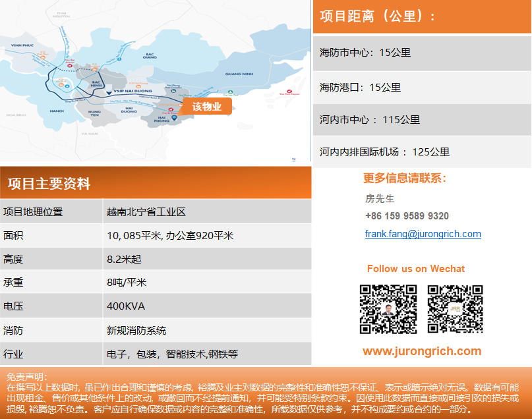This screenshot has width=532, height=419.
Task: Click the VSIP Hai Duong triangle marker
Action: (108, 94)
